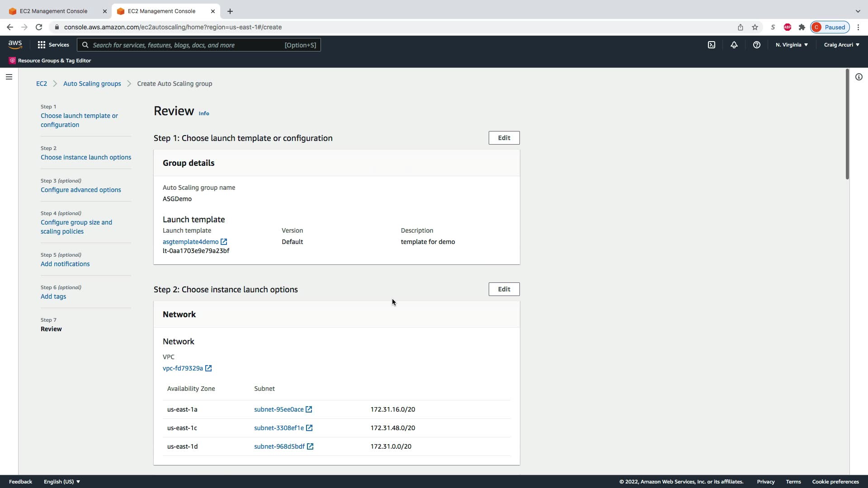Screen dimensions: 868x488
Task: Switch to the first EC2 Management Console tab
Action: click(x=53, y=11)
